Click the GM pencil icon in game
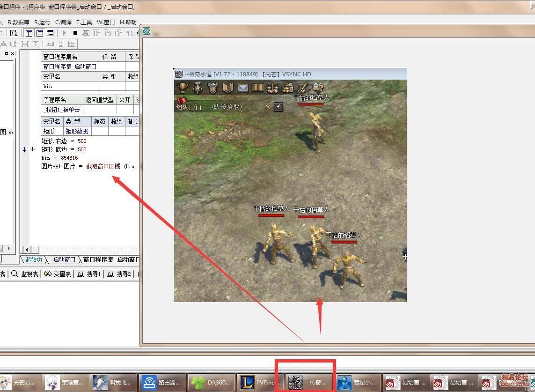535x392 pixels. (302, 88)
